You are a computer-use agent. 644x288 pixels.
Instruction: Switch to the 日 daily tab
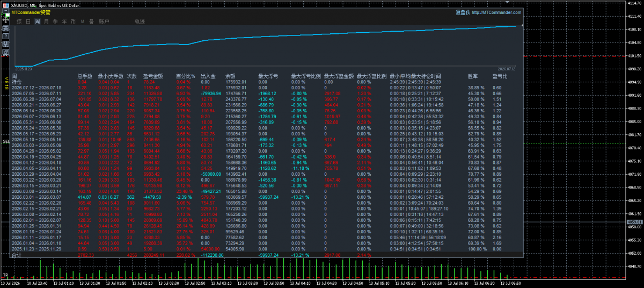[x=28, y=21]
